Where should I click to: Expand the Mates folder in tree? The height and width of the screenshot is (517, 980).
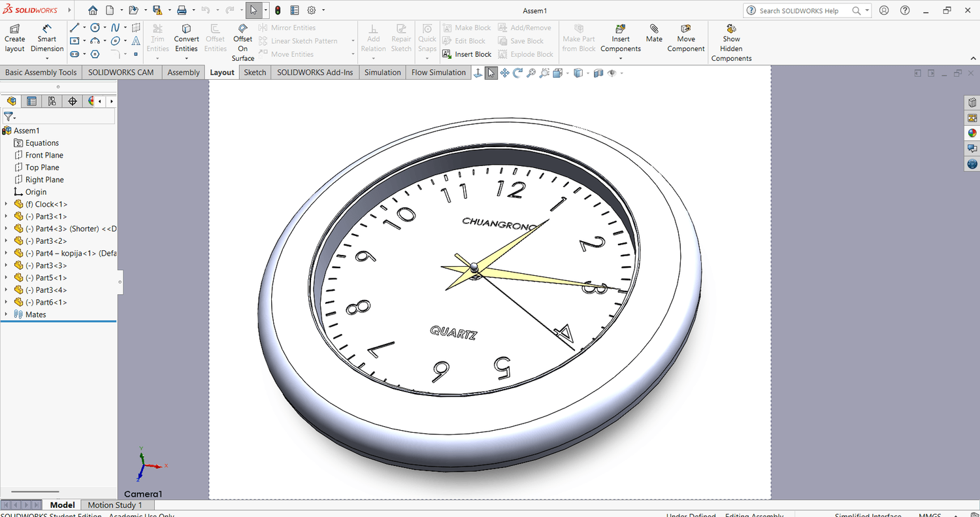coord(7,315)
